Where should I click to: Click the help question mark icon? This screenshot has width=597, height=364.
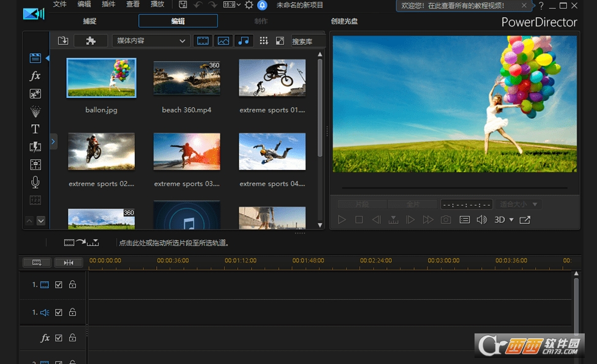point(541,6)
